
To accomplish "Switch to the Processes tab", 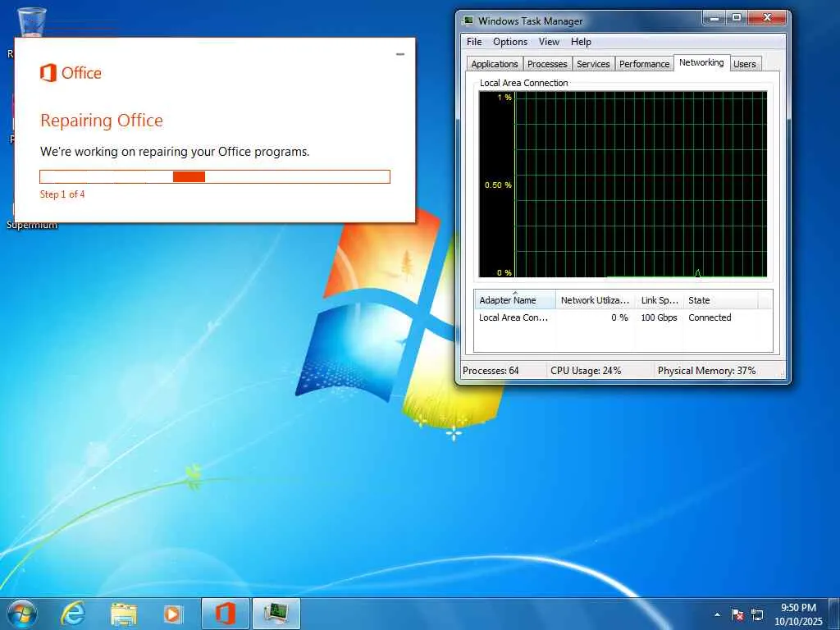I will [547, 64].
